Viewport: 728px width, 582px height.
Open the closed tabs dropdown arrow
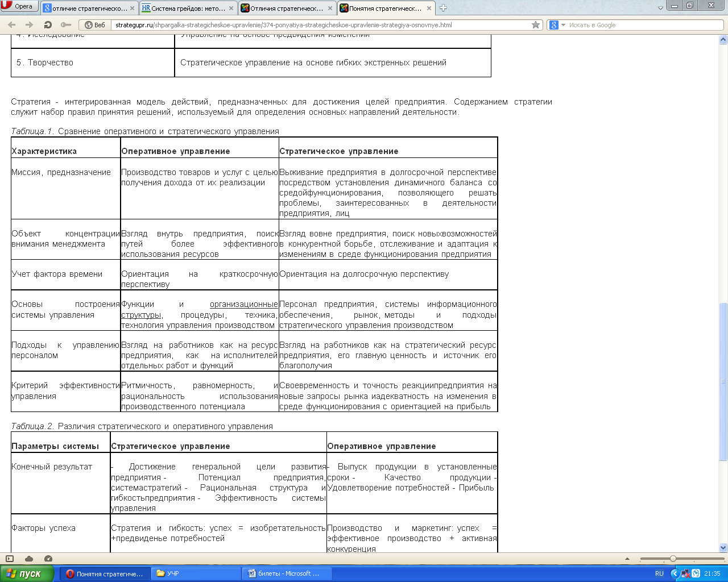660,8
